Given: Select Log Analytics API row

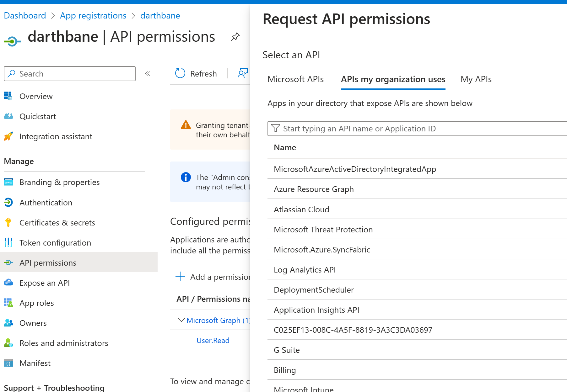Looking at the screenshot, I should 417,269.
